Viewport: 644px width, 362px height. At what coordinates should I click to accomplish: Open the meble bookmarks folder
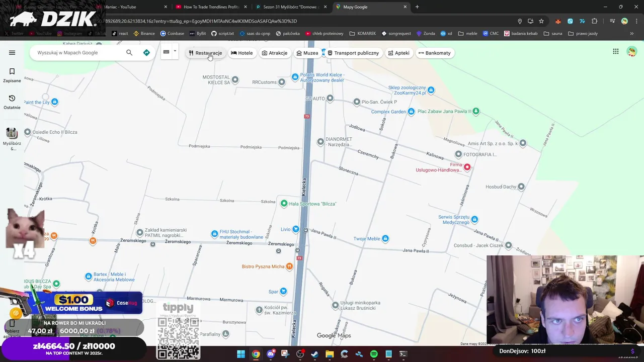pyautogui.click(x=467, y=33)
